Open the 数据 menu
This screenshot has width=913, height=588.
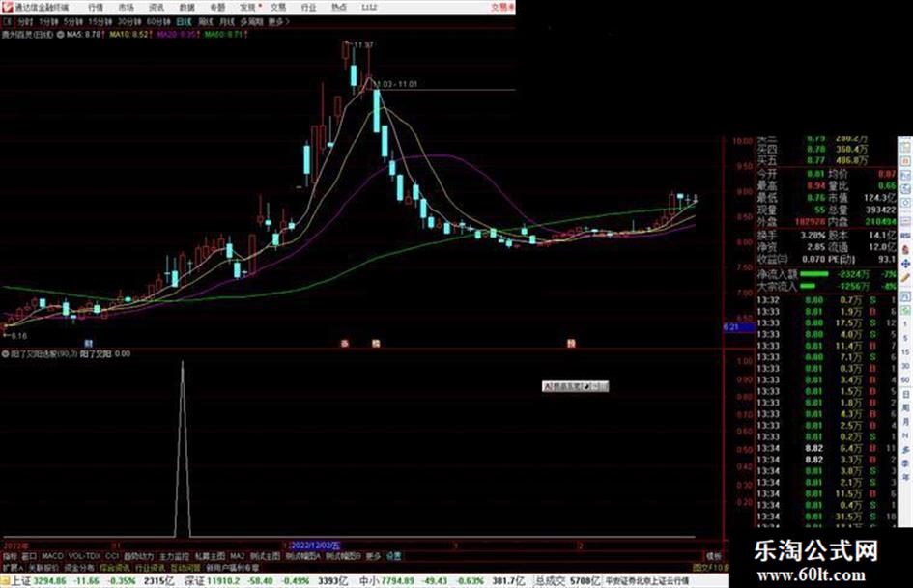(186, 7)
